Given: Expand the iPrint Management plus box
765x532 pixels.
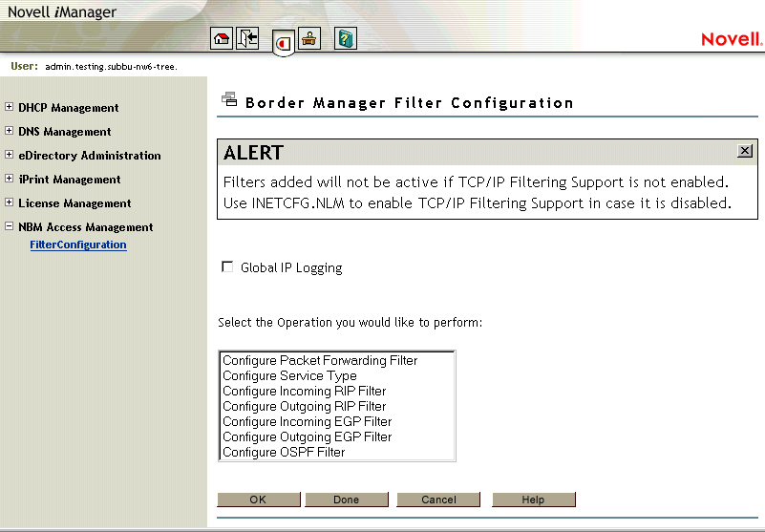Looking at the screenshot, I should pyautogui.click(x=9, y=179).
